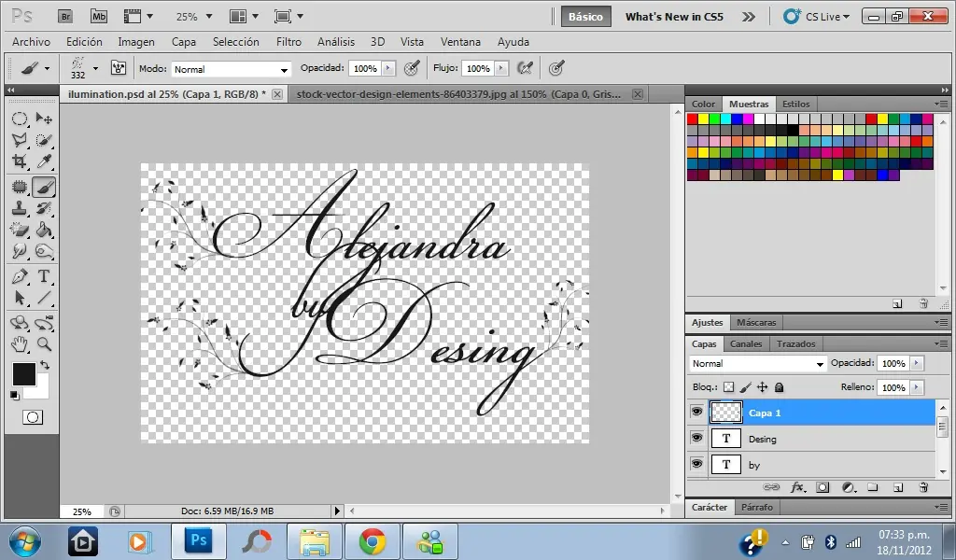Viewport: 956px width, 560px height.
Task: Expand the brush preset picker arrow
Action: 95,69
